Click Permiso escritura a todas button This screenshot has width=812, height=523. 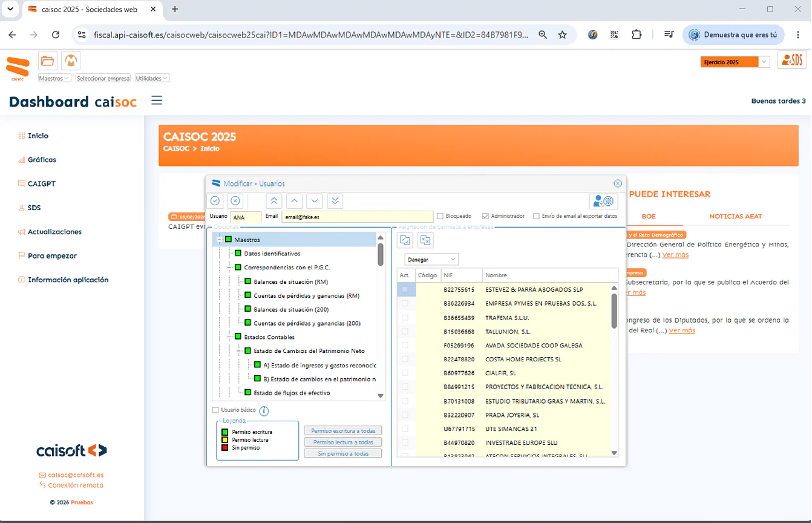[x=343, y=431]
